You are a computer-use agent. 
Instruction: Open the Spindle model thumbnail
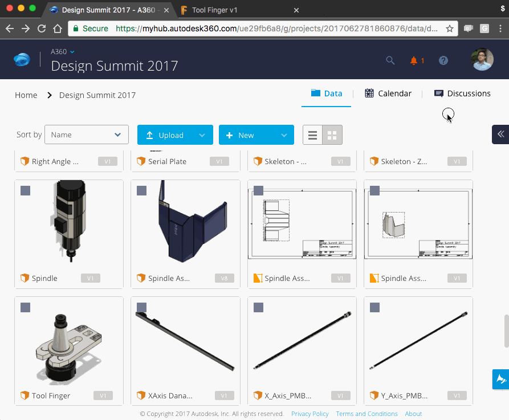[x=69, y=221]
